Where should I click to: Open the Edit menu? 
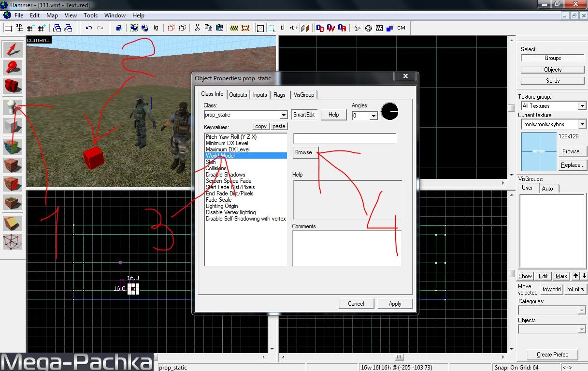point(35,15)
